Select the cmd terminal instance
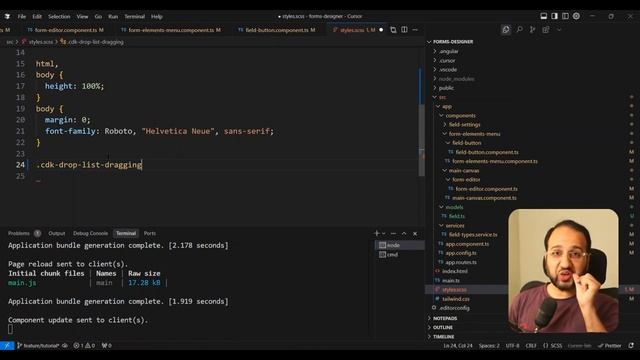640x360 pixels. [399, 254]
